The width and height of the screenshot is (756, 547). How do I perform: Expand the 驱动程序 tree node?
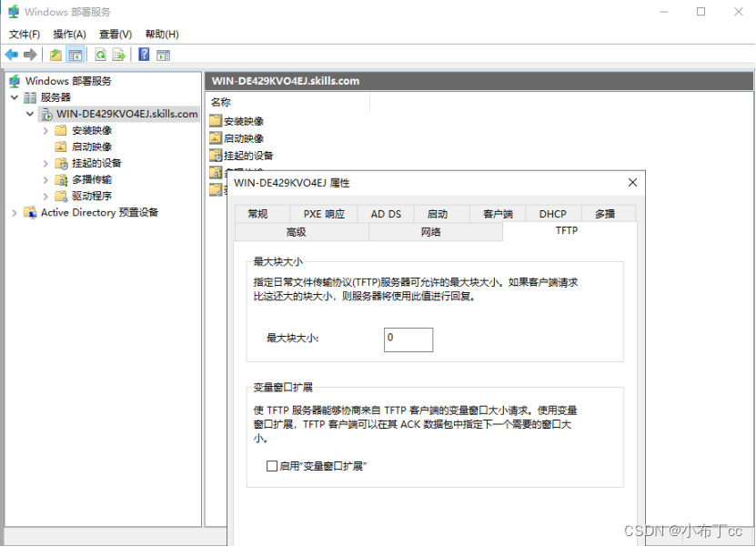(45, 197)
